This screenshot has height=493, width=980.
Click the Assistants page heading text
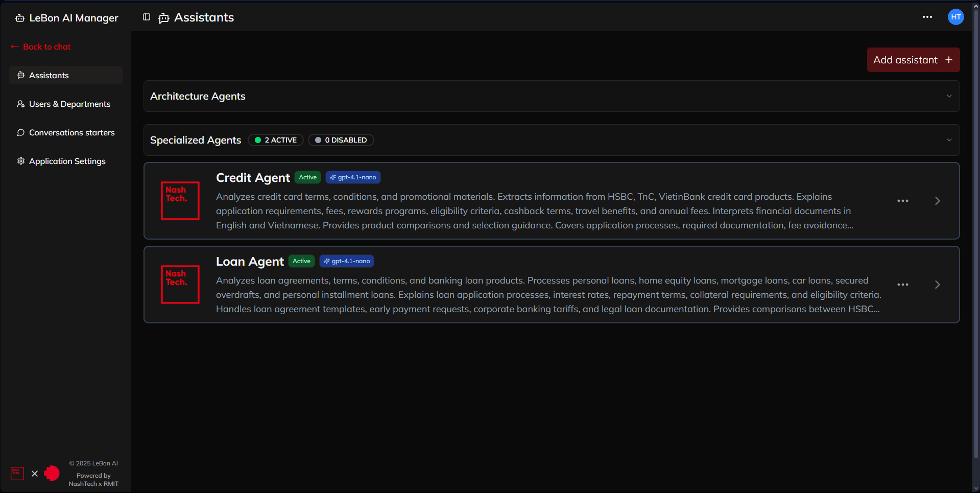(x=204, y=17)
